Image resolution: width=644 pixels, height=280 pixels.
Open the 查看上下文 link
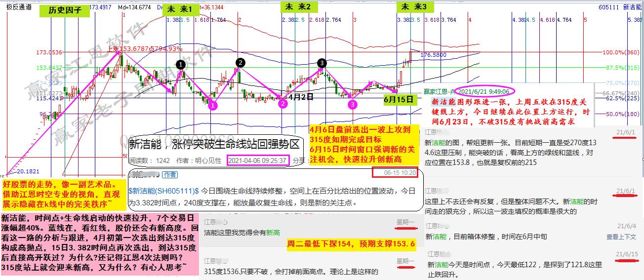[621, 237]
